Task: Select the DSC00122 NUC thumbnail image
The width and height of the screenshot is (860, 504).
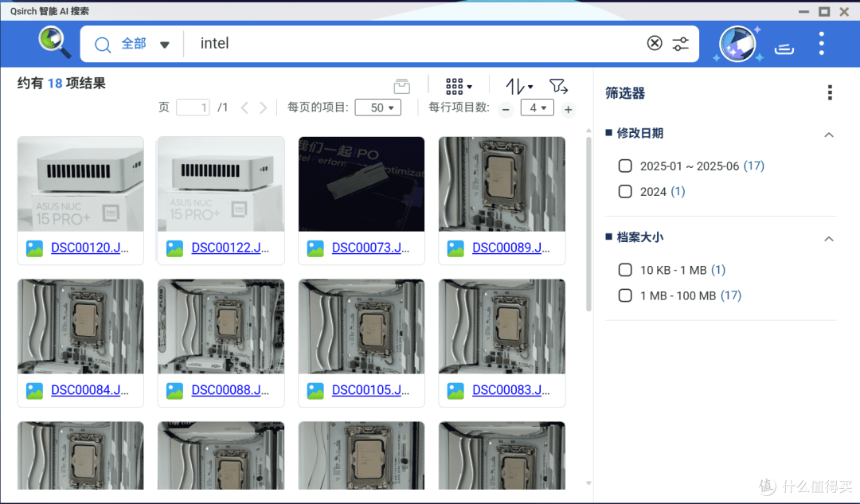Action: click(x=221, y=184)
